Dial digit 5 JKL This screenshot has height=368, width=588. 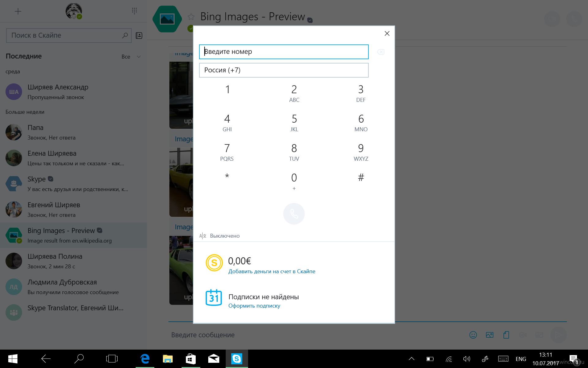click(x=294, y=123)
